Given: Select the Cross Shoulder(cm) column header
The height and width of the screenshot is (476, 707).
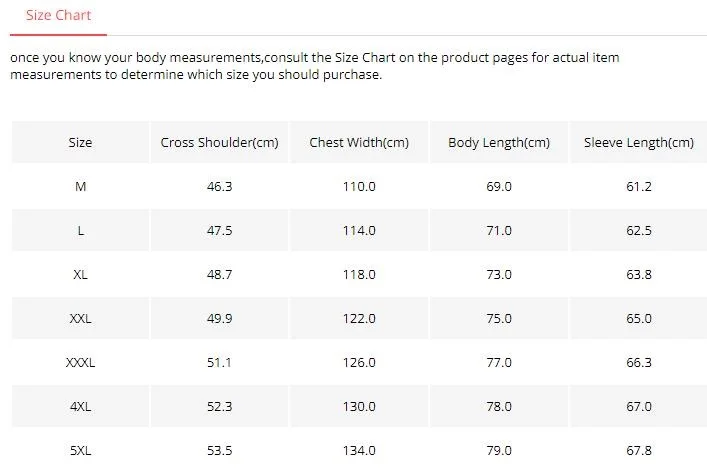Looking at the screenshot, I should (x=219, y=142).
